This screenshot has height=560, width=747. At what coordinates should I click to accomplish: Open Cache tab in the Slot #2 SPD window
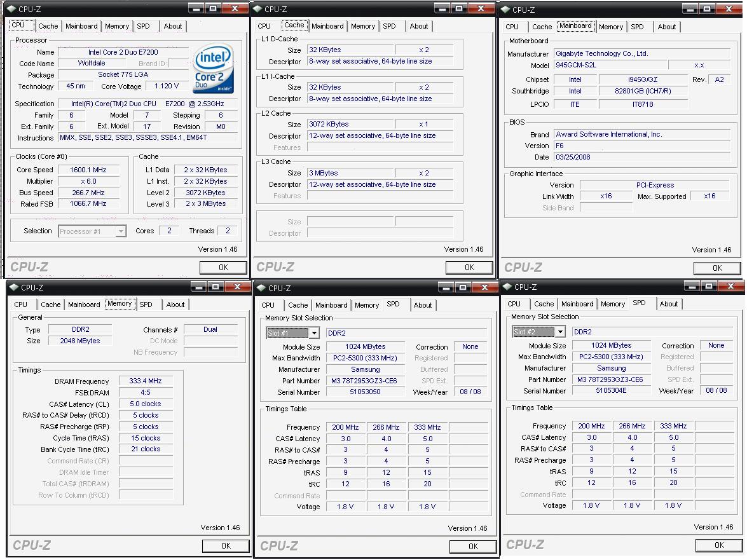pyautogui.click(x=544, y=304)
